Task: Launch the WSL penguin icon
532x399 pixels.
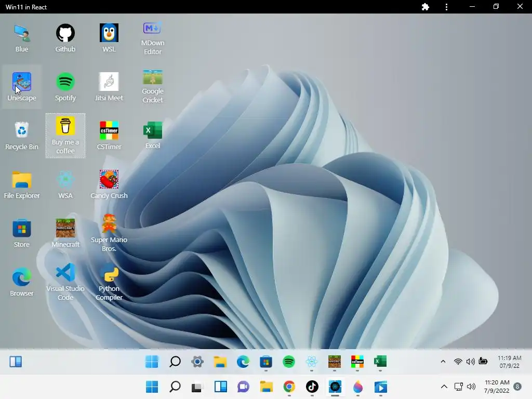Action: tap(109, 38)
